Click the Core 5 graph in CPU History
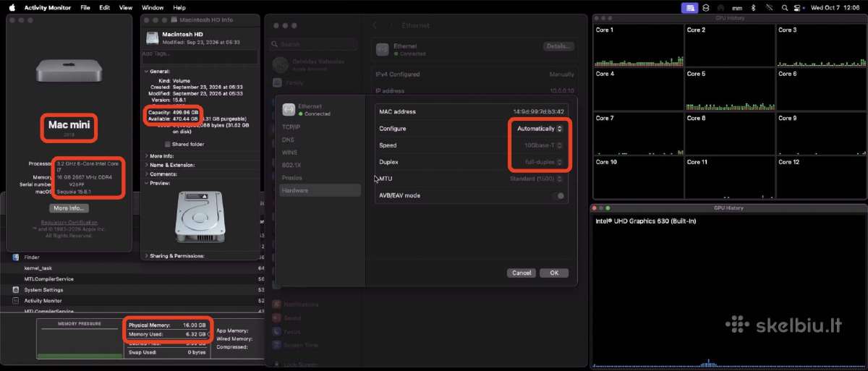 pyautogui.click(x=729, y=90)
